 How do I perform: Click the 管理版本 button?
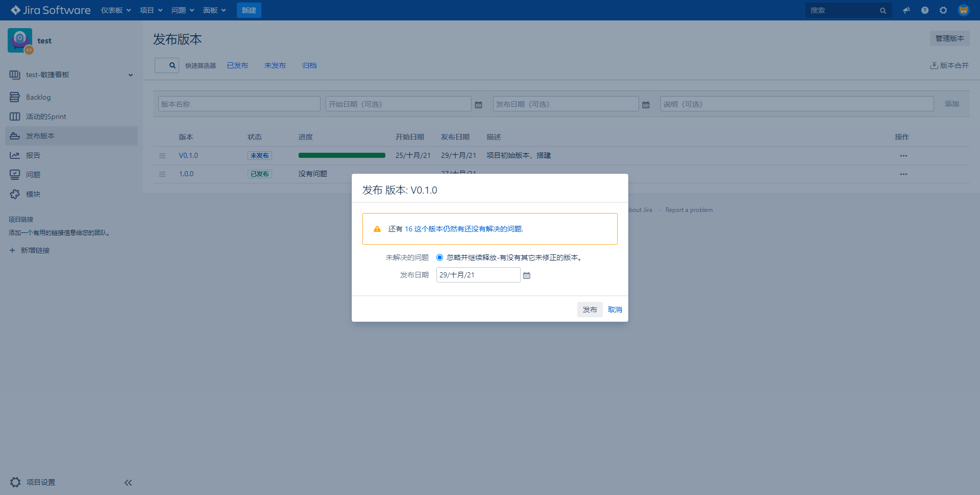point(950,38)
